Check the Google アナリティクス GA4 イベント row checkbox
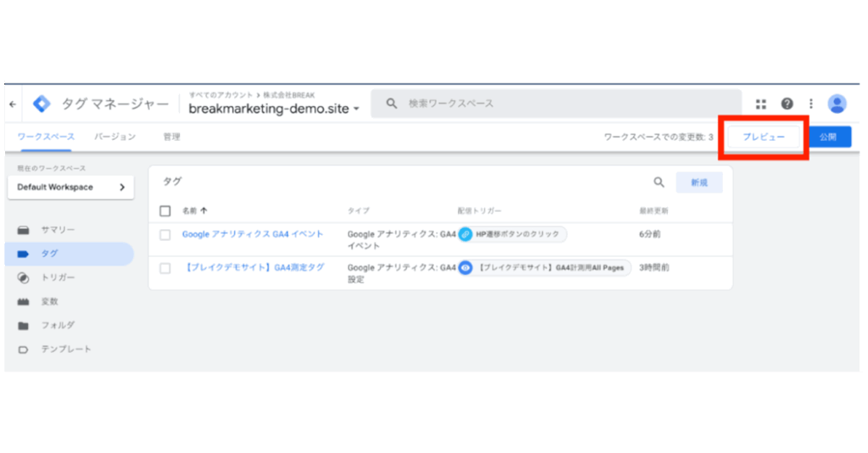This screenshot has width=868, height=453. point(165,235)
